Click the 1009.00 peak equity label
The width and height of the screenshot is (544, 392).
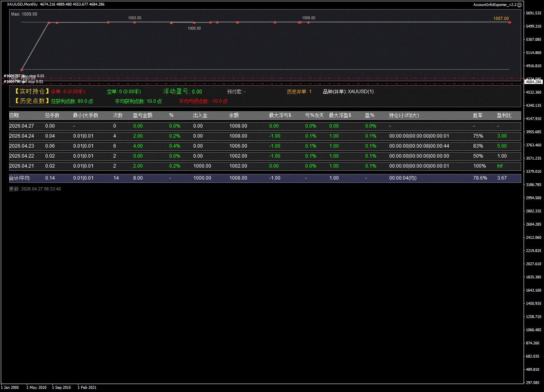[x=308, y=18]
